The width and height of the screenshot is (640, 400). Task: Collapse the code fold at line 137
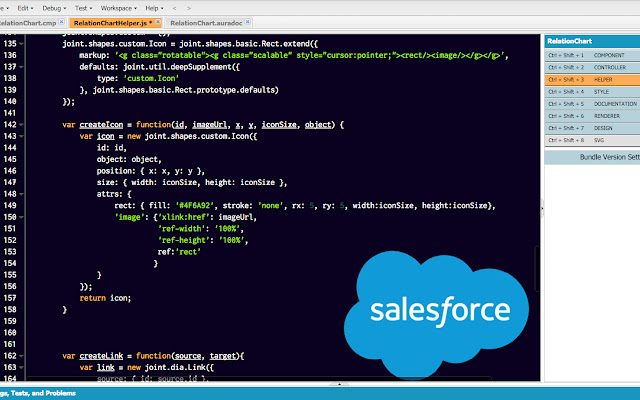point(21,67)
